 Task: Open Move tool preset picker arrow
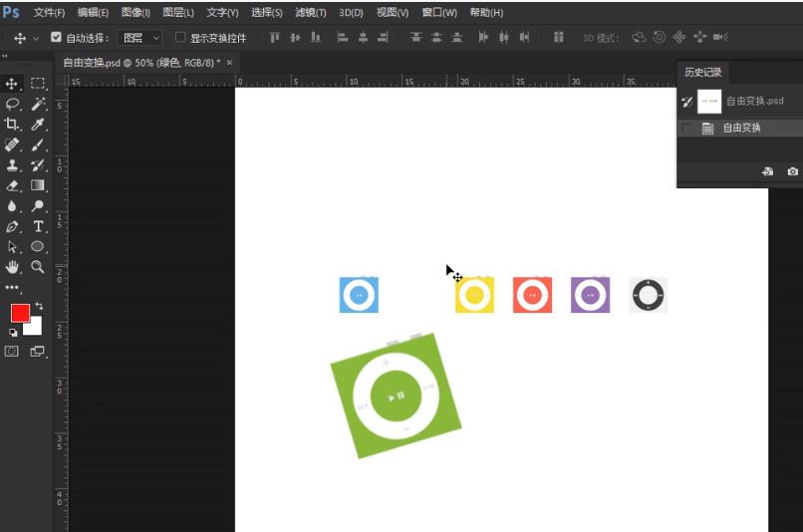tap(35, 39)
